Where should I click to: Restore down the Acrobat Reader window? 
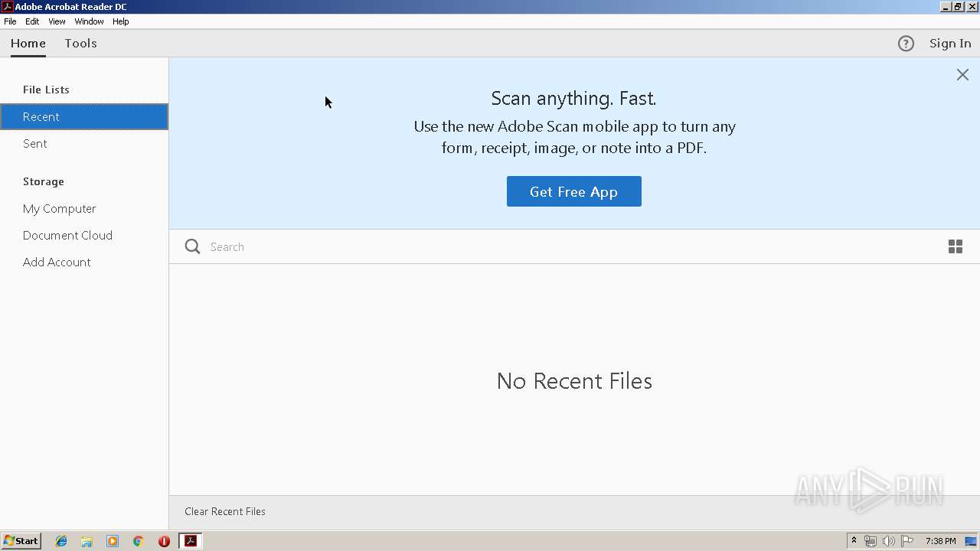958,6
